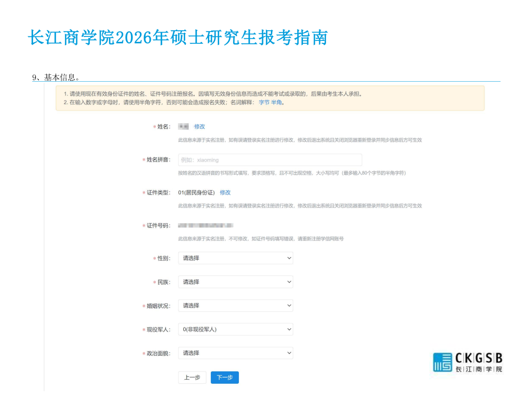Expand the 性别 dropdown
The width and height of the screenshot is (532, 399).
click(235, 258)
